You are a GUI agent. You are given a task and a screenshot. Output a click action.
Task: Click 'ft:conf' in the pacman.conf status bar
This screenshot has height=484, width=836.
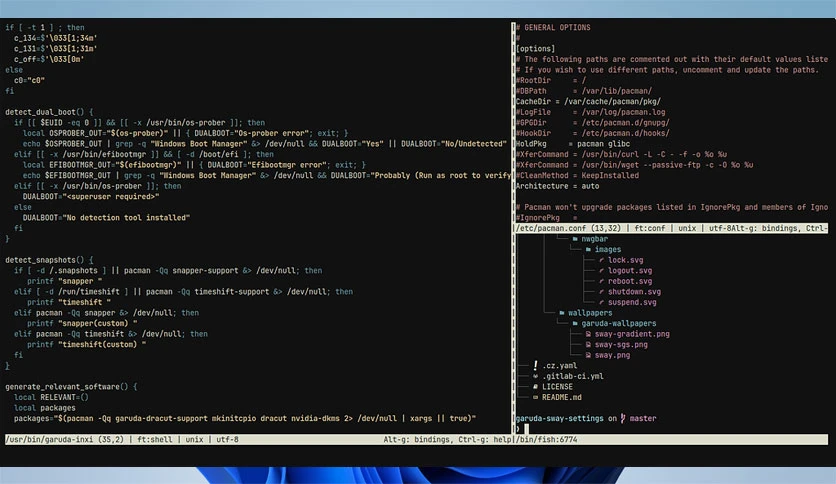click(650, 228)
